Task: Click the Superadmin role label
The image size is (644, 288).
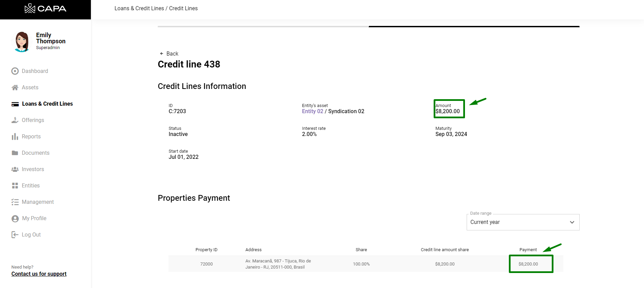Action: tap(48, 48)
